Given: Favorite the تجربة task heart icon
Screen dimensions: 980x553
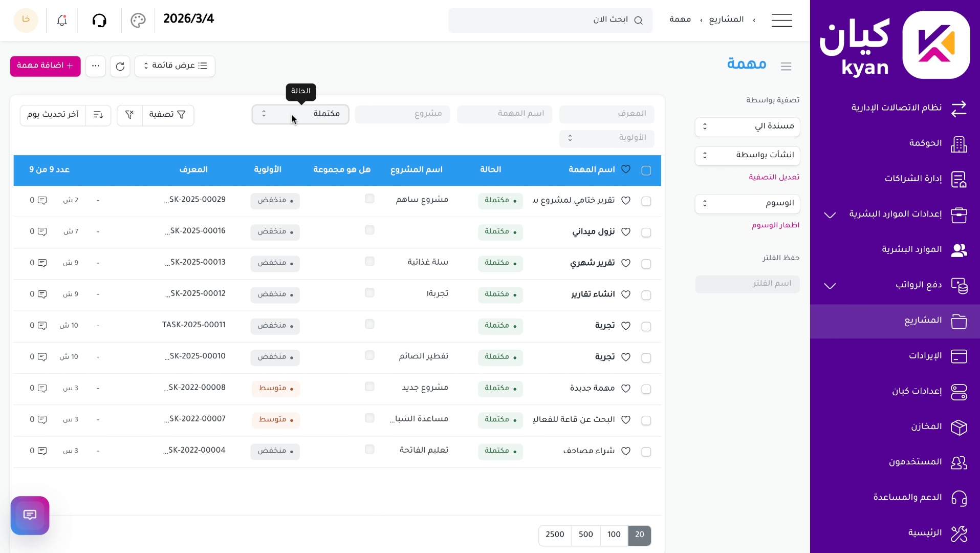Looking at the screenshot, I should (x=626, y=326).
